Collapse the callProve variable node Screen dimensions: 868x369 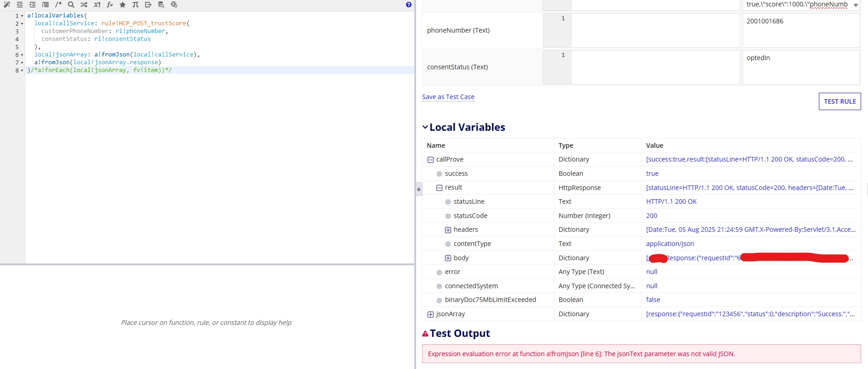tap(430, 160)
